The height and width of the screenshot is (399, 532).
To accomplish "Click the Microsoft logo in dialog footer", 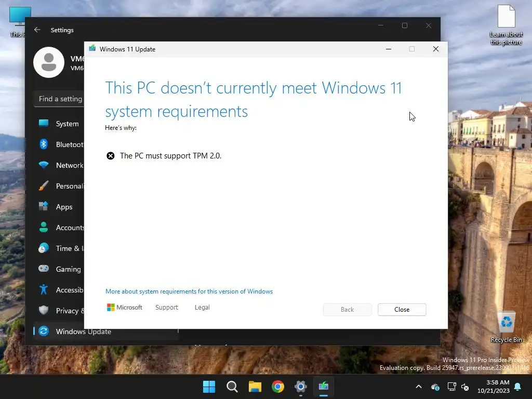I will 125,308.
